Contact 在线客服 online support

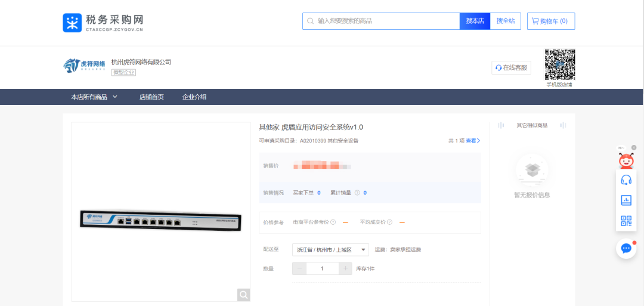(x=512, y=68)
